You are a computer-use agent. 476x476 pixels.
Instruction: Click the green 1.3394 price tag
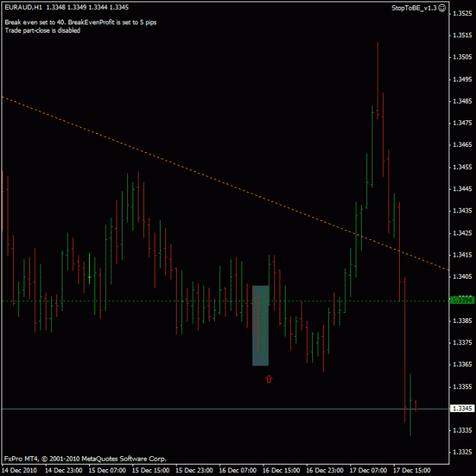pyautogui.click(x=462, y=300)
